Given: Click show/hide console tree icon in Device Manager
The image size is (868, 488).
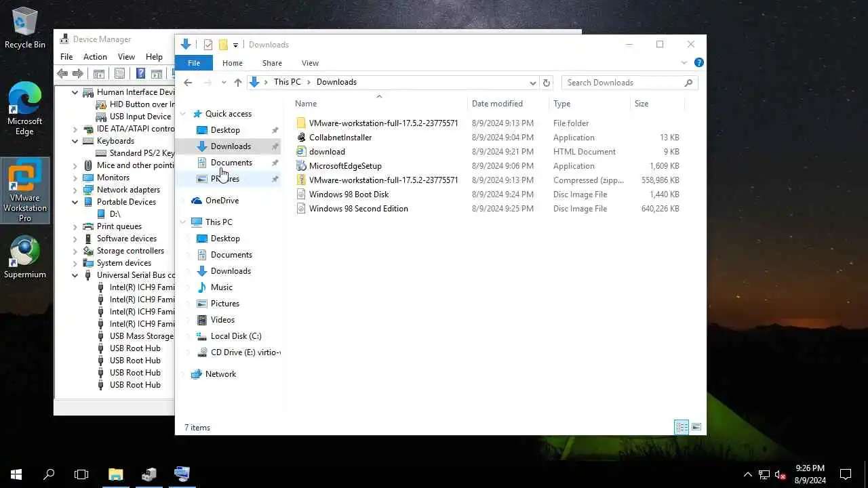Looking at the screenshot, I should click(98, 73).
